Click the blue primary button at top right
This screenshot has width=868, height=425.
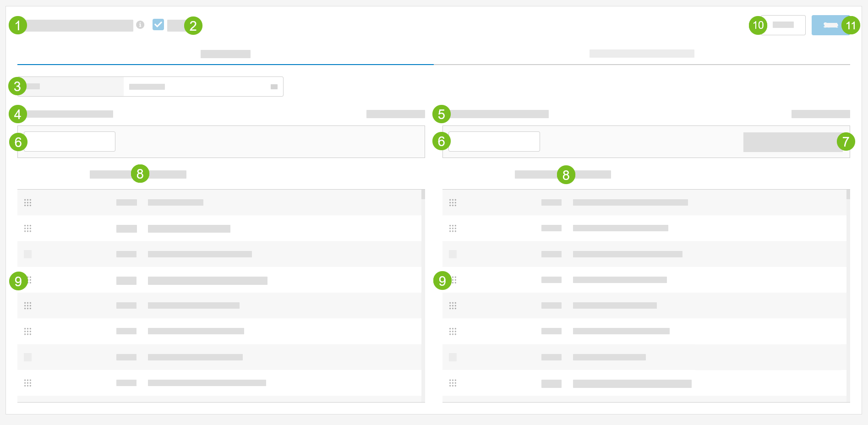tap(830, 25)
